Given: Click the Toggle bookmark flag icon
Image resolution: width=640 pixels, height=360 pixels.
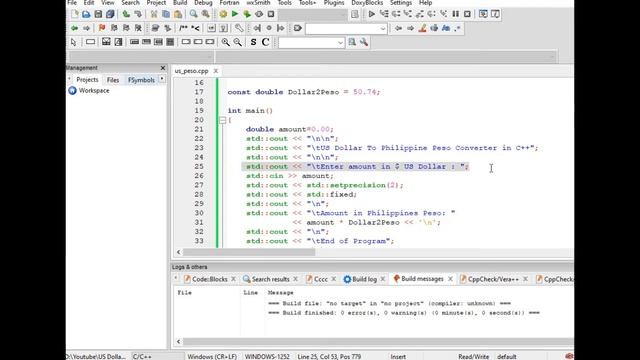Looking at the screenshot, I should coord(102,28).
